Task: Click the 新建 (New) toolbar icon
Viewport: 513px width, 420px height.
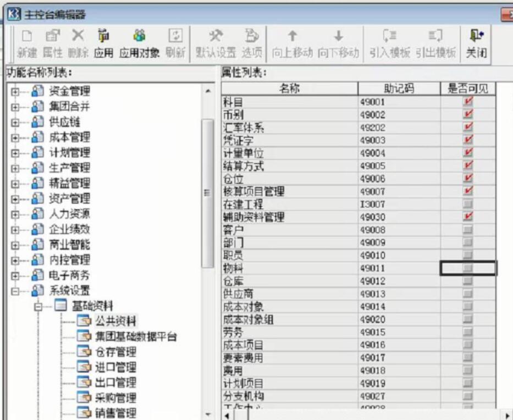Action: (27, 36)
